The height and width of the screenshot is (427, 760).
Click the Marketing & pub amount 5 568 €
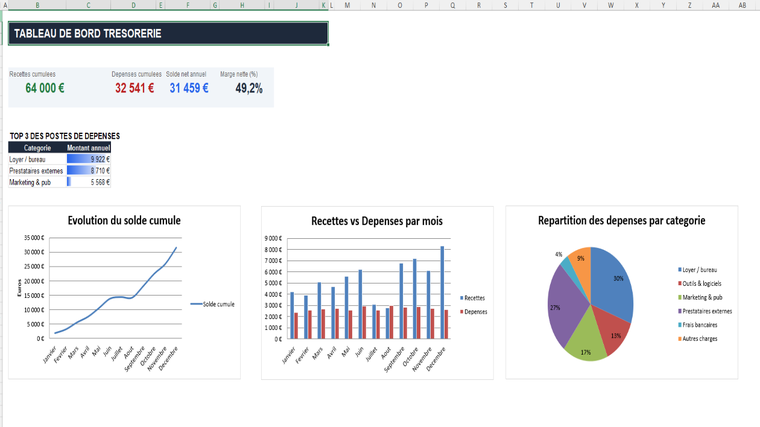coord(100,182)
